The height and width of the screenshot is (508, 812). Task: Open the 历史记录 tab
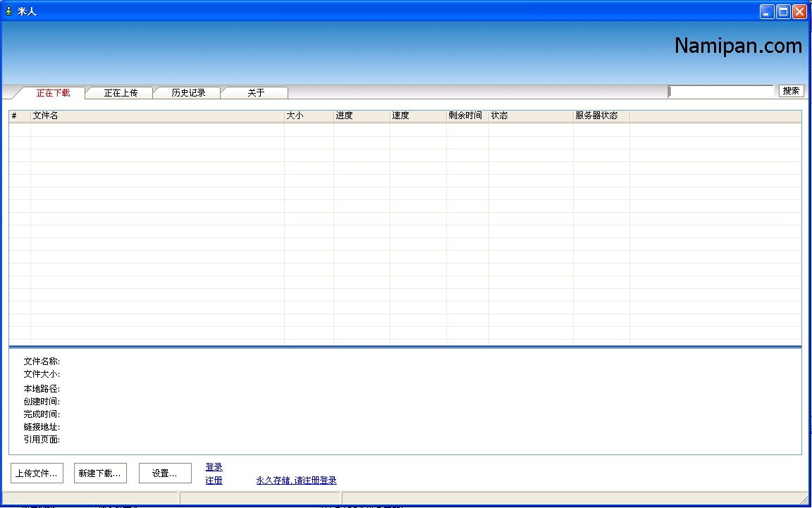[188, 93]
